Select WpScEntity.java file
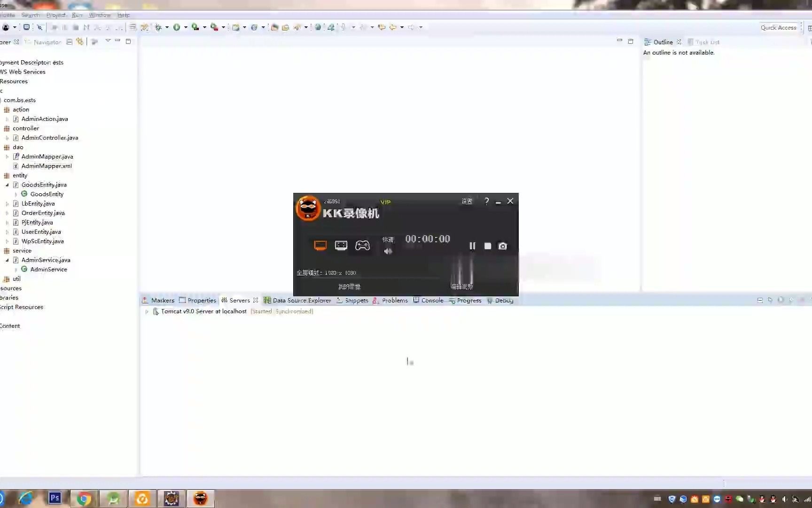Image resolution: width=812 pixels, height=508 pixels. pyautogui.click(x=39, y=241)
